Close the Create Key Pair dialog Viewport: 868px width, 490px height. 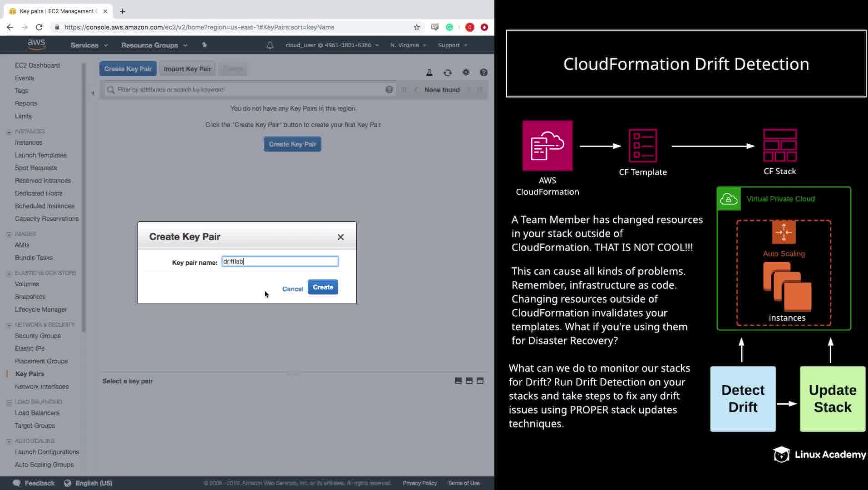pyautogui.click(x=340, y=237)
